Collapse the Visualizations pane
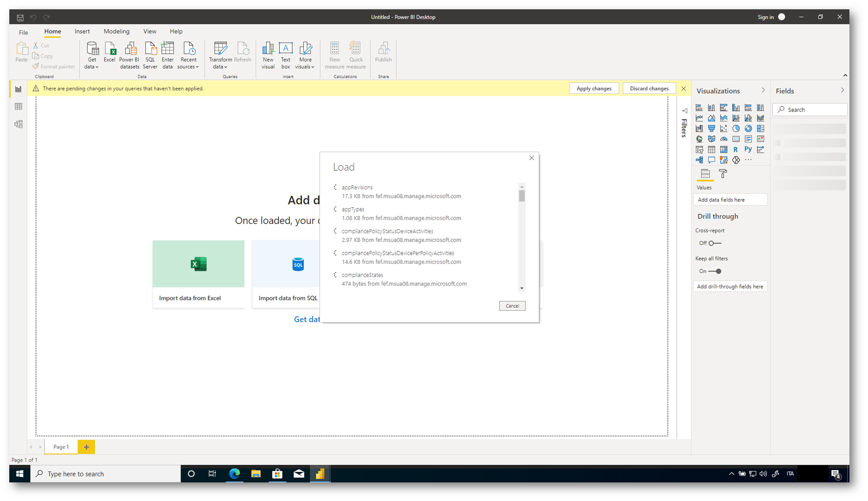Viewport: 868px width, 501px height. point(763,90)
